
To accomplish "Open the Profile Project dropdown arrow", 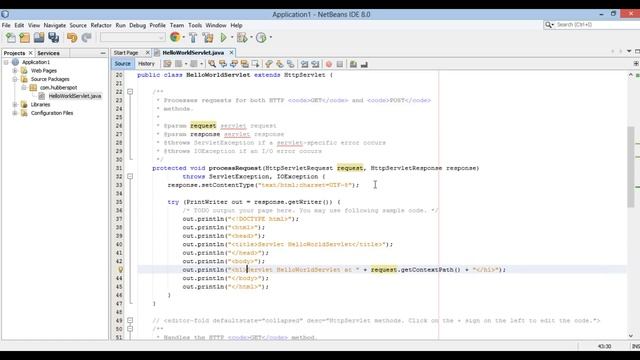I will click(x=271, y=38).
